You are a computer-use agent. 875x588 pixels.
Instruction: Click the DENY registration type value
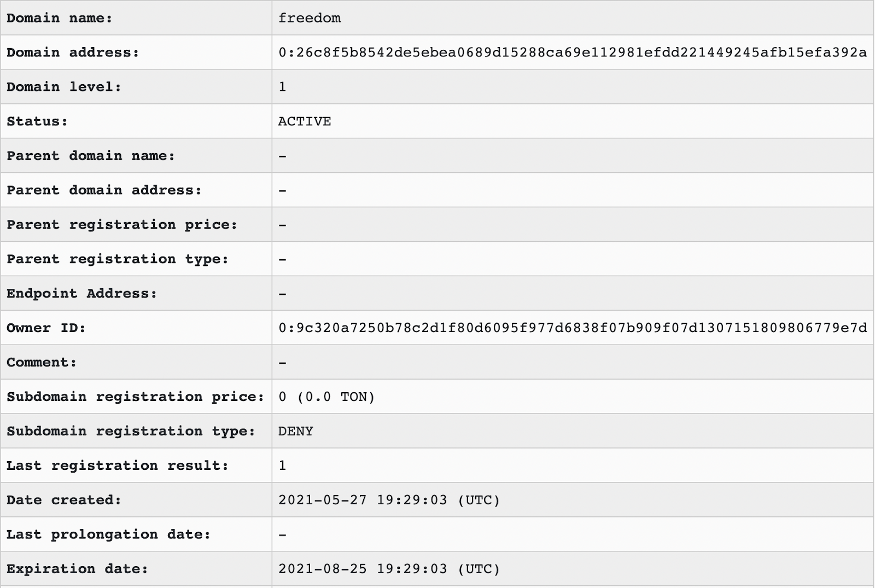[x=296, y=431]
